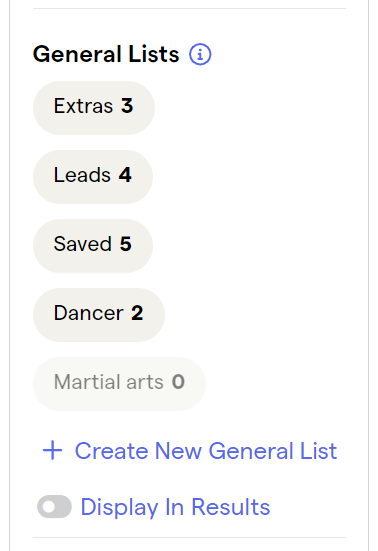Viewport: 378px width, 551px height.
Task: Click the count 2 beside Dancer
Action: click(x=137, y=313)
